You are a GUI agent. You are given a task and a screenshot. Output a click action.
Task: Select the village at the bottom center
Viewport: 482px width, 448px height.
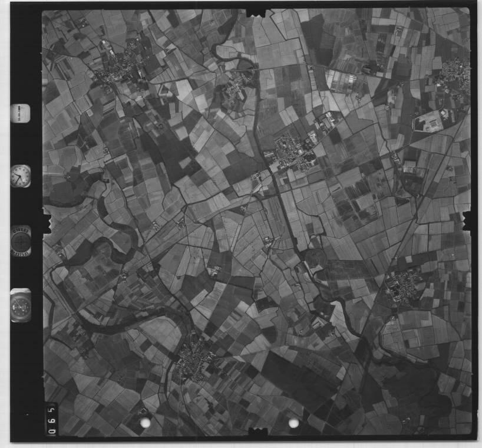coord(192,358)
